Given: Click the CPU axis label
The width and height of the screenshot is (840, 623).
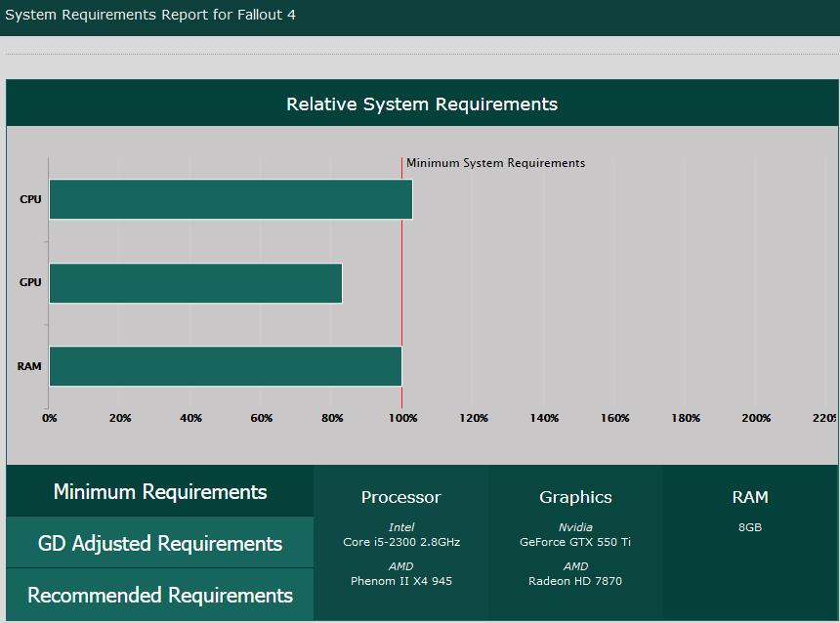Looking at the screenshot, I should 30,199.
